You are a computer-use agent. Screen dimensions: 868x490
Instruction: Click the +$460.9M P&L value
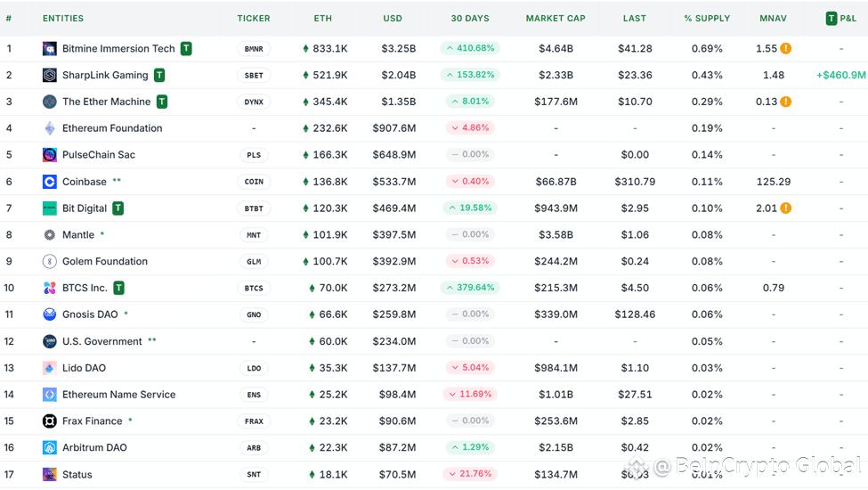tap(841, 76)
